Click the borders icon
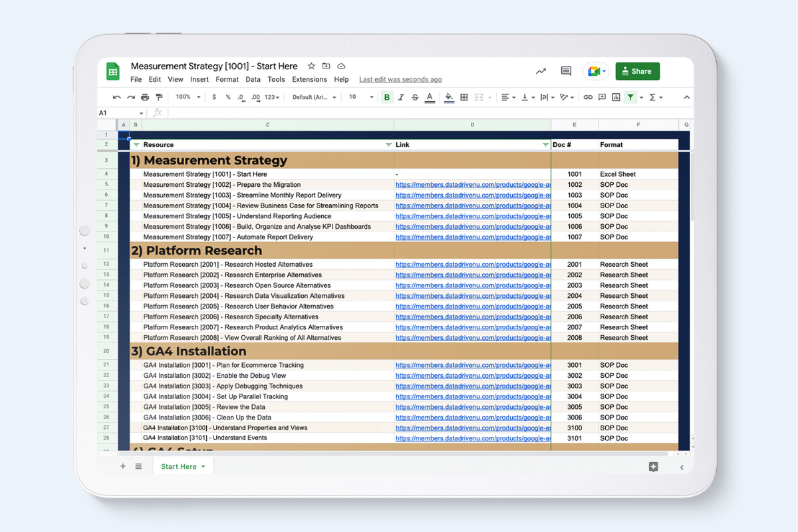 click(464, 97)
